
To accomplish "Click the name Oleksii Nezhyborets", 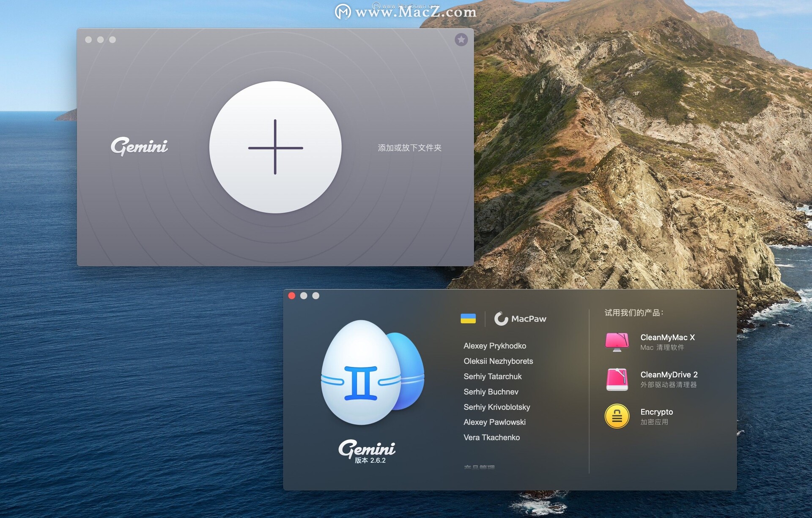I will coord(498,361).
